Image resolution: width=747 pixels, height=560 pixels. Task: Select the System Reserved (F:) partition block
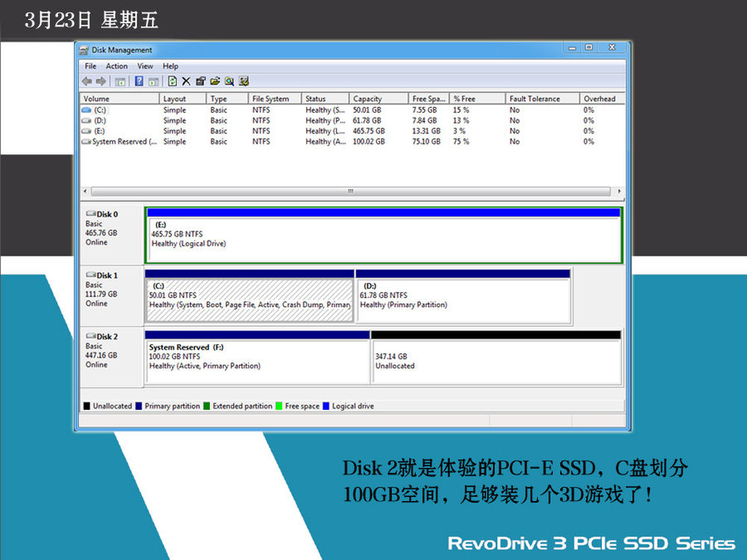(257, 357)
